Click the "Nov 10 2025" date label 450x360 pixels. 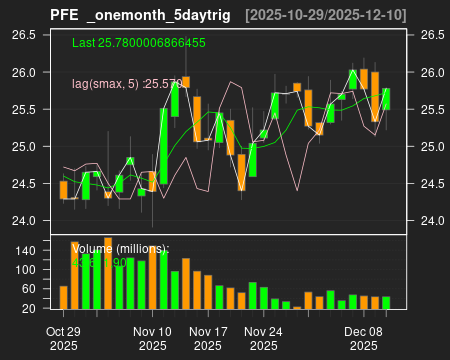(152, 339)
